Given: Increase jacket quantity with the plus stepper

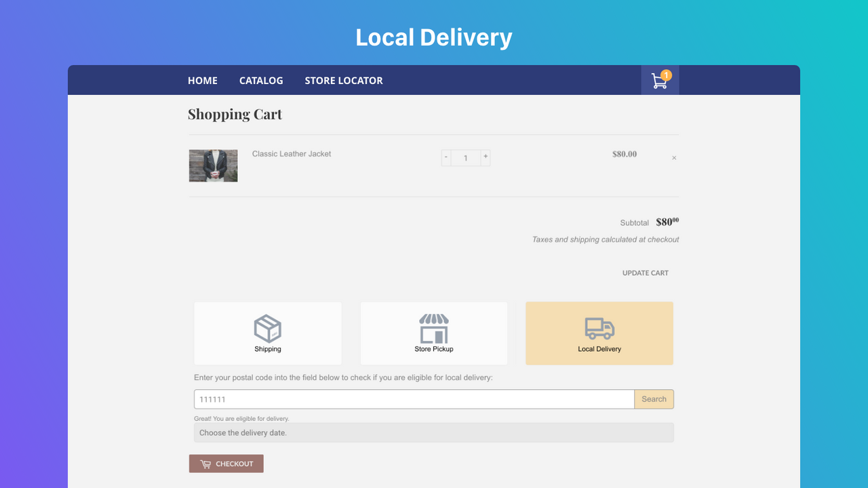Looking at the screenshot, I should click(486, 157).
